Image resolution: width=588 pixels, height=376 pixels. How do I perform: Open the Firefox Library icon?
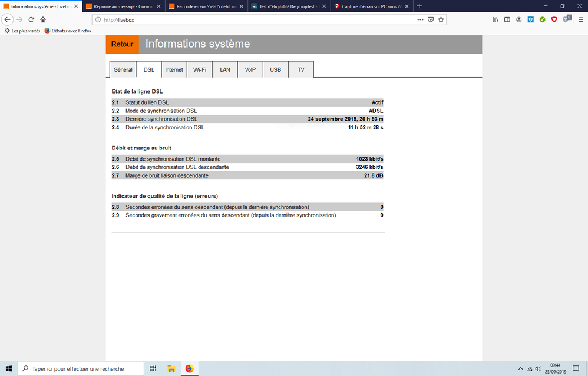[495, 19]
